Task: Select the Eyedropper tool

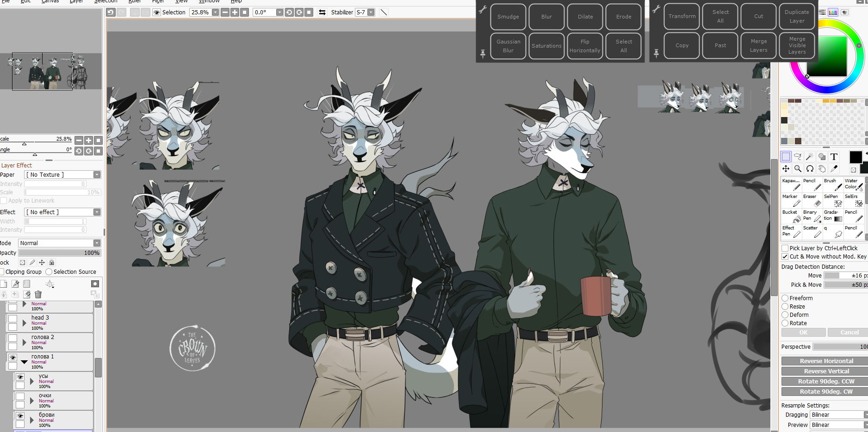Action: click(834, 169)
